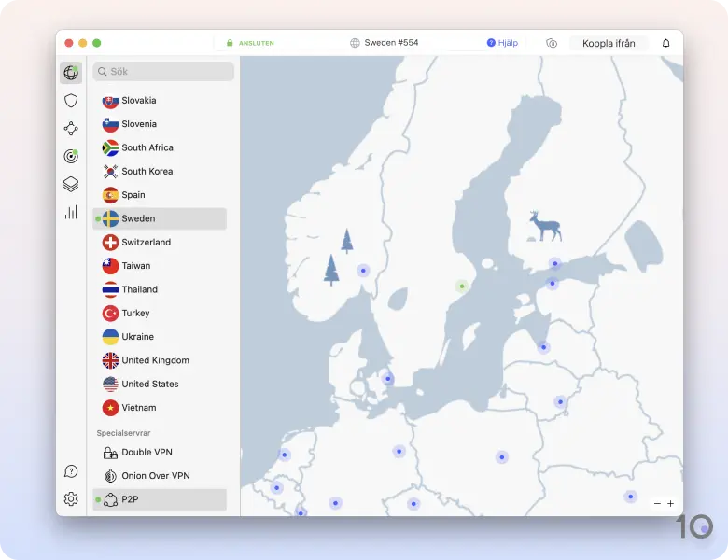This screenshot has width=728, height=560.
Task: Select Taiwan text in the list
Action: (x=136, y=266)
